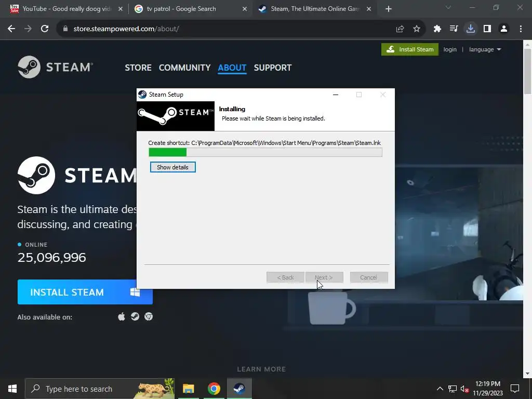Screen dimensions: 532x399
Task: Open the ABOUT menu item
Action: click(x=232, y=68)
